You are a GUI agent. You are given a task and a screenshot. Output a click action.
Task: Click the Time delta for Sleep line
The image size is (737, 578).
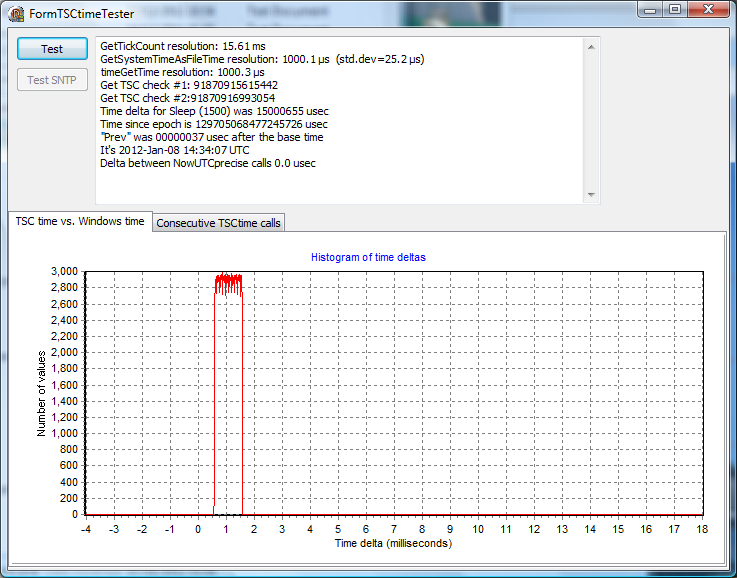coord(214,111)
